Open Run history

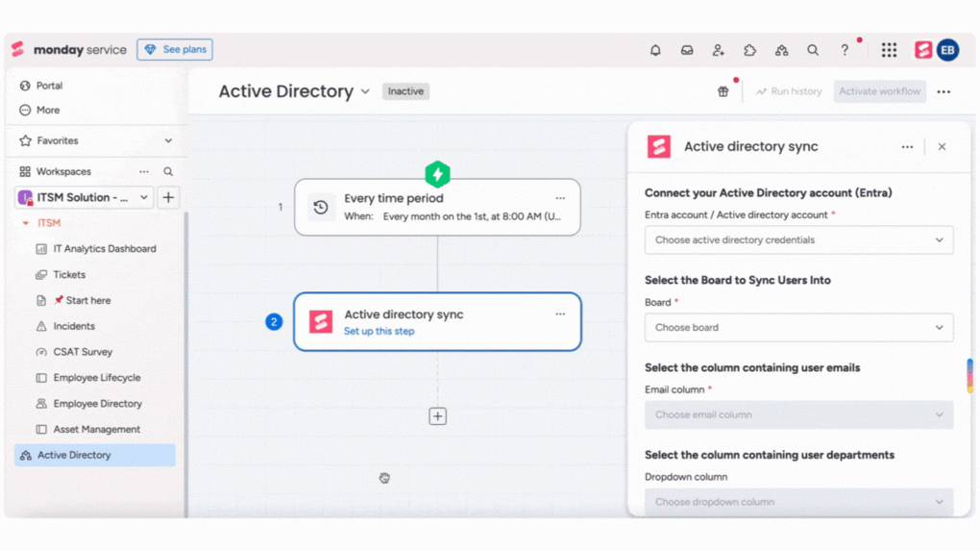click(789, 91)
